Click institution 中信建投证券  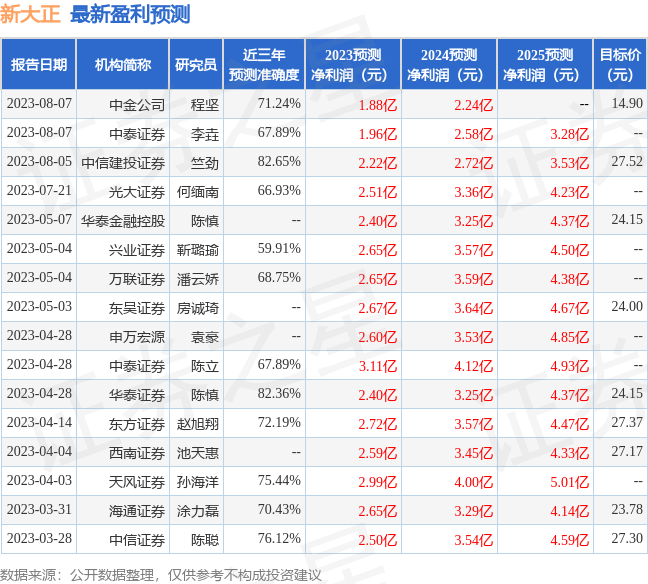[123, 163]
